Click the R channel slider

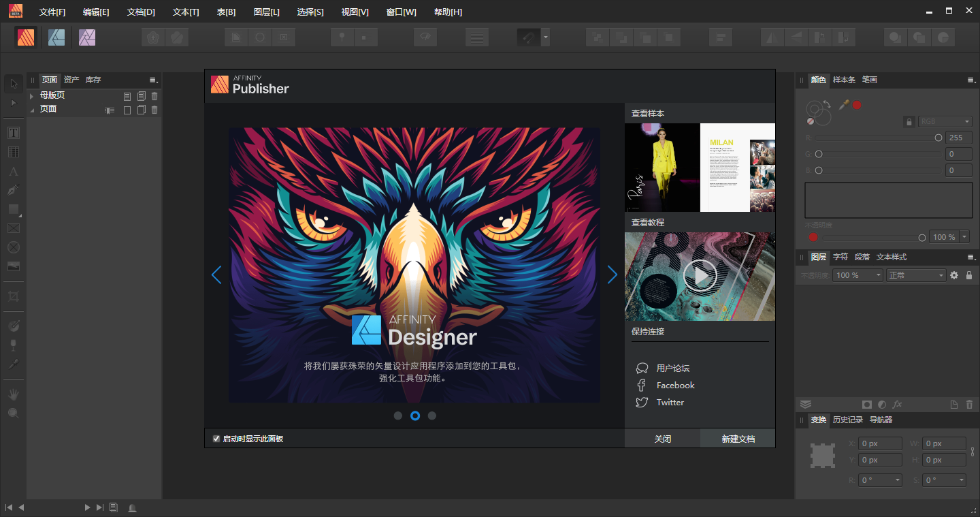877,138
